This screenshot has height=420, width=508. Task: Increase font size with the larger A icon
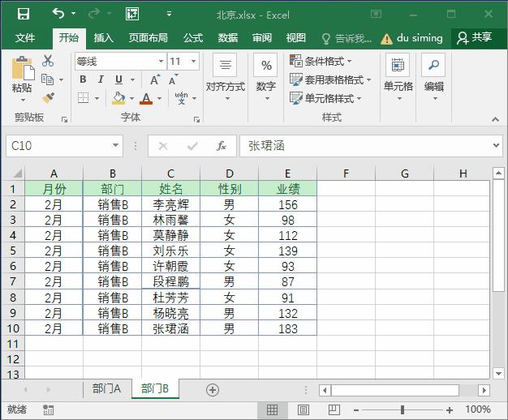(x=155, y=79)
